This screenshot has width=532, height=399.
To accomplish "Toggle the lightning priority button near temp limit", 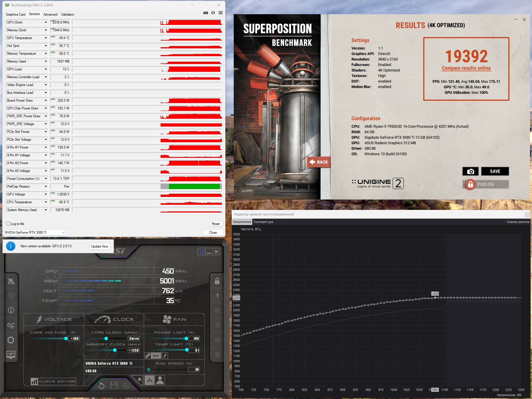I will coord(165,356).
